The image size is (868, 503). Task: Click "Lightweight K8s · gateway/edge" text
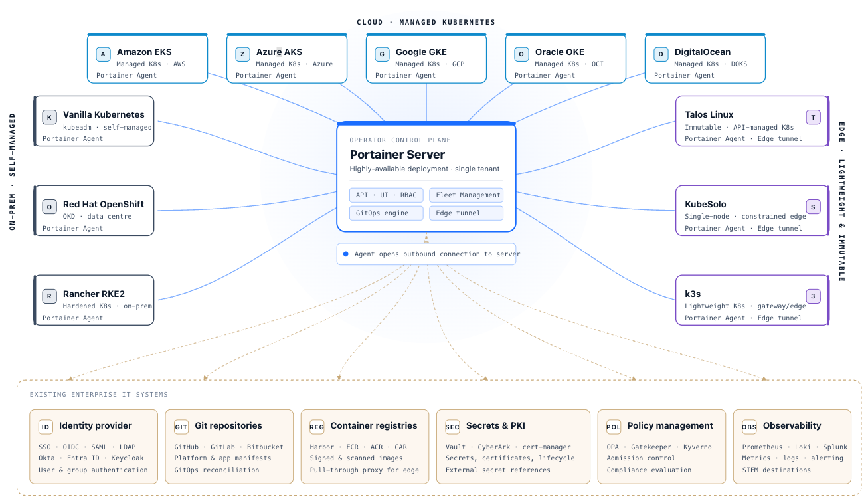tap(745, 306)
